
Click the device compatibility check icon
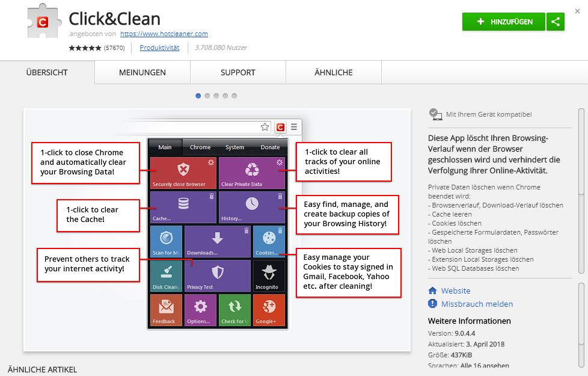[x=435, y=114]
